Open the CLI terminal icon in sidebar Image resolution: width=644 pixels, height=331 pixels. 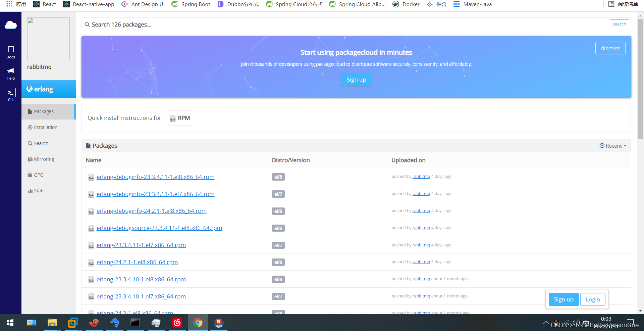(x=11, y=95)
